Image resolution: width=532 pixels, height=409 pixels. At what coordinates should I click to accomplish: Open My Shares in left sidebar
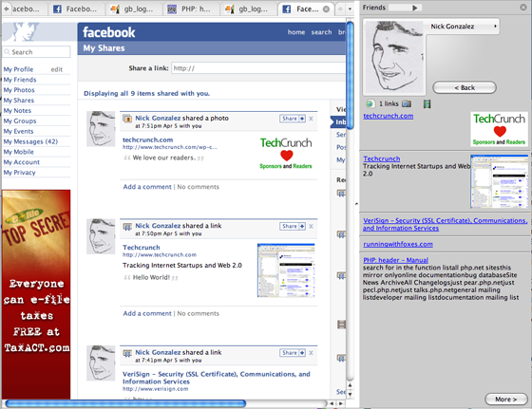[x=19, y=101]
